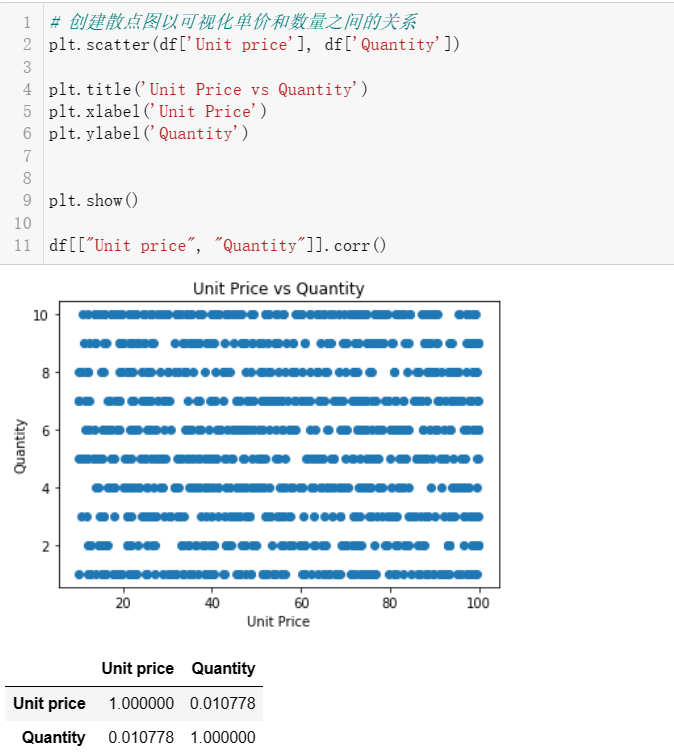Screen dimensions: 674x753
Task: Click the x-axis label 'Unit Price'
Action: tap(278, 621)
